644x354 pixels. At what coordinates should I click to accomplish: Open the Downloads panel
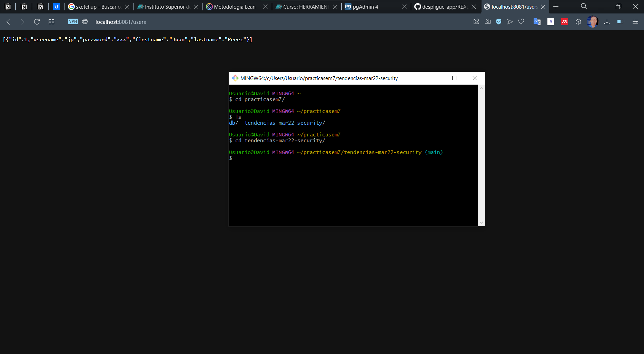[607, 21]
